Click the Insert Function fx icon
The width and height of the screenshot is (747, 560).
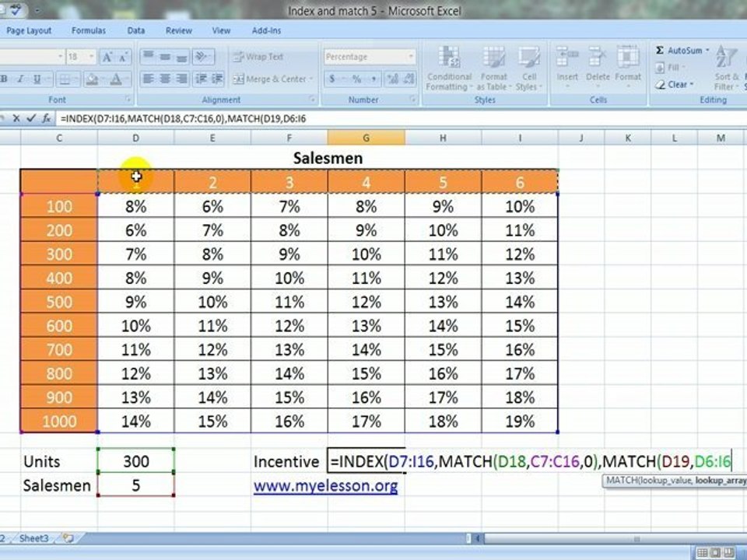tap(46, 118)
